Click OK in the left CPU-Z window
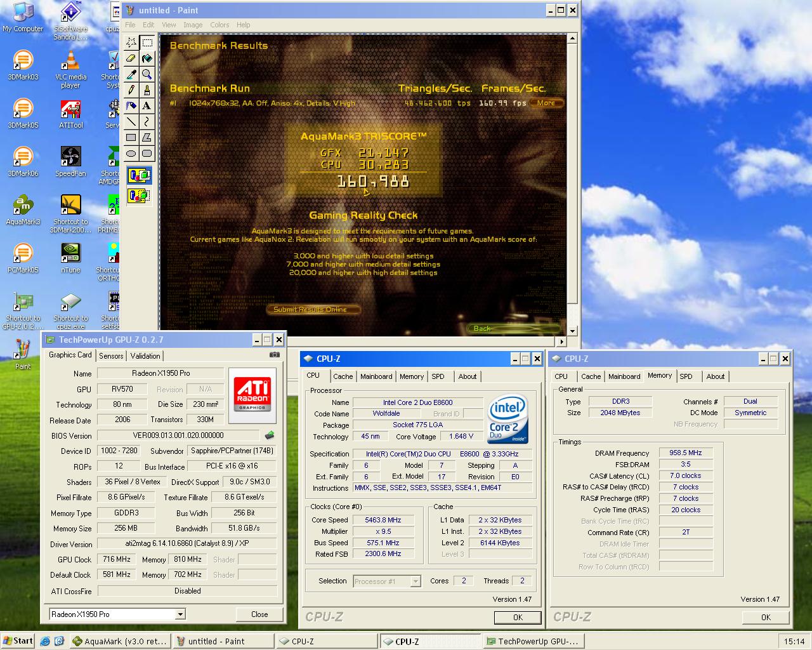This screenshot has height=650, width=812. [518, 617]
